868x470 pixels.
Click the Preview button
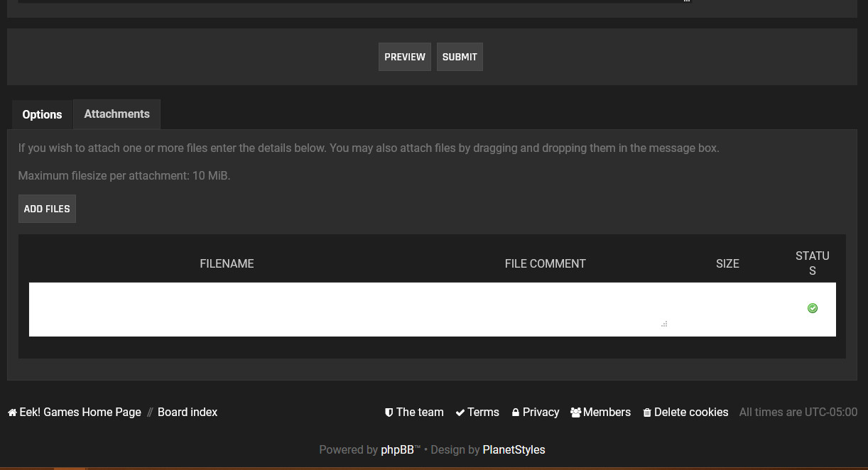tap(404, 57)
